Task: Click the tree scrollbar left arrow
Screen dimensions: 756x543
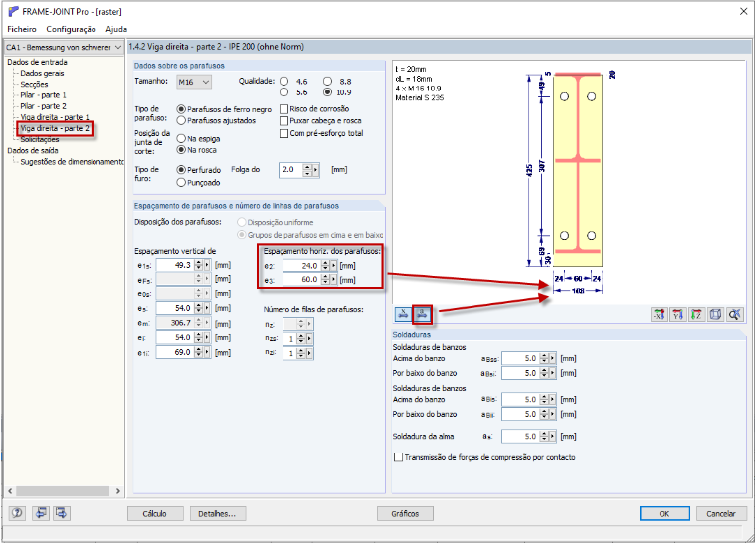Action: click(10, 491)
